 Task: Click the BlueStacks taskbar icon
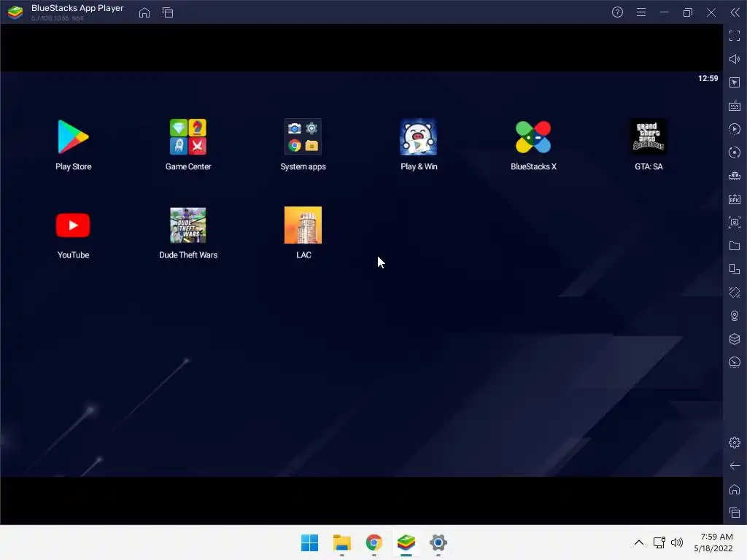point(406,542)
